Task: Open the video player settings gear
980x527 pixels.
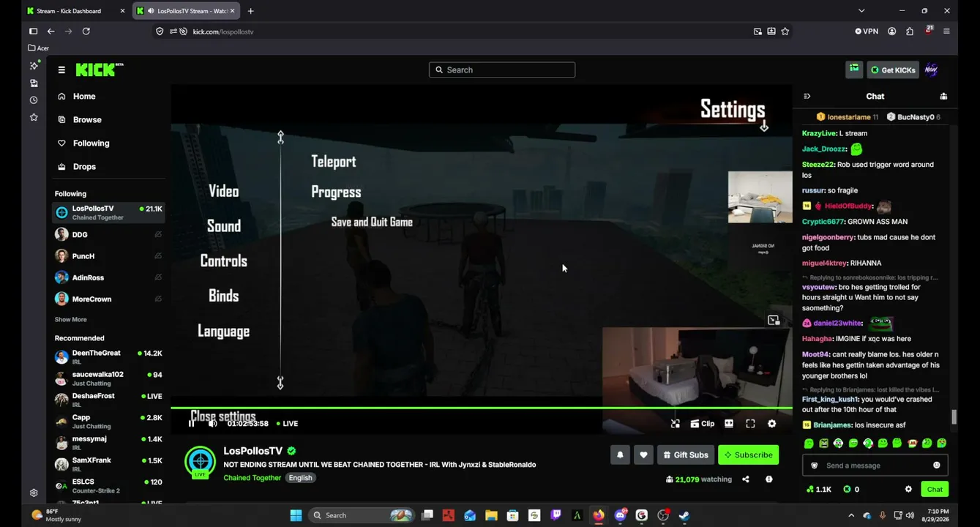Action: 771,424
